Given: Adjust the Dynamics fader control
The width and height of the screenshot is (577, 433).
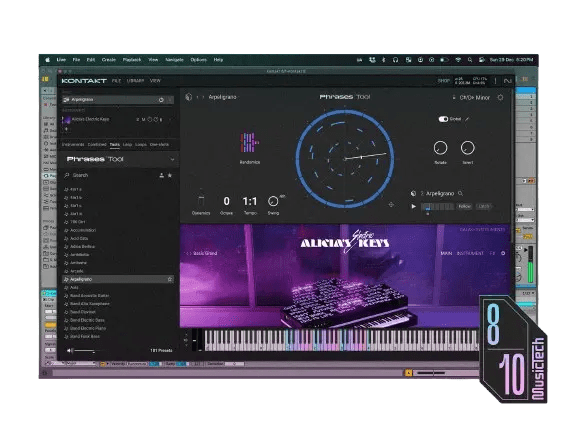Looking at the screenshot, I should 201,201.
